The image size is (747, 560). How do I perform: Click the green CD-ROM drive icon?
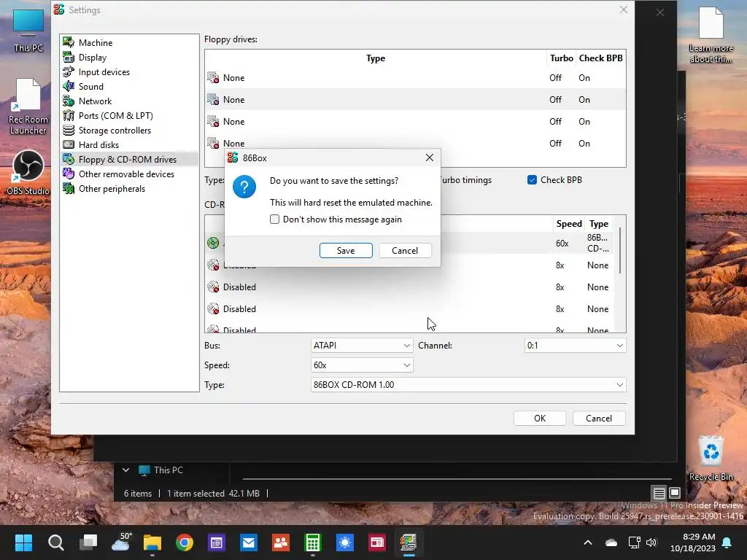[x=213, y=243]
